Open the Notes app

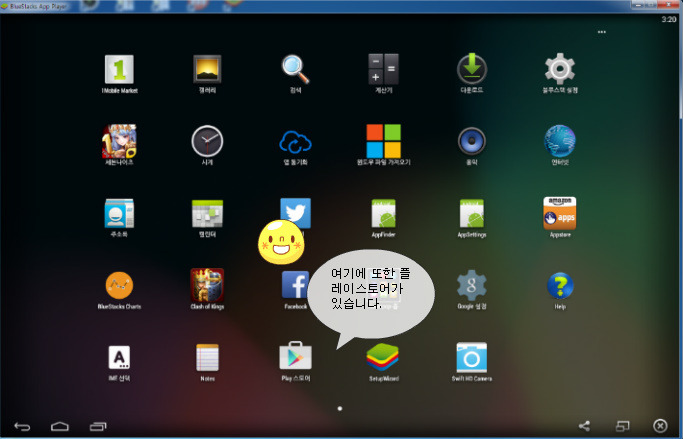click(x=207, y=357)
